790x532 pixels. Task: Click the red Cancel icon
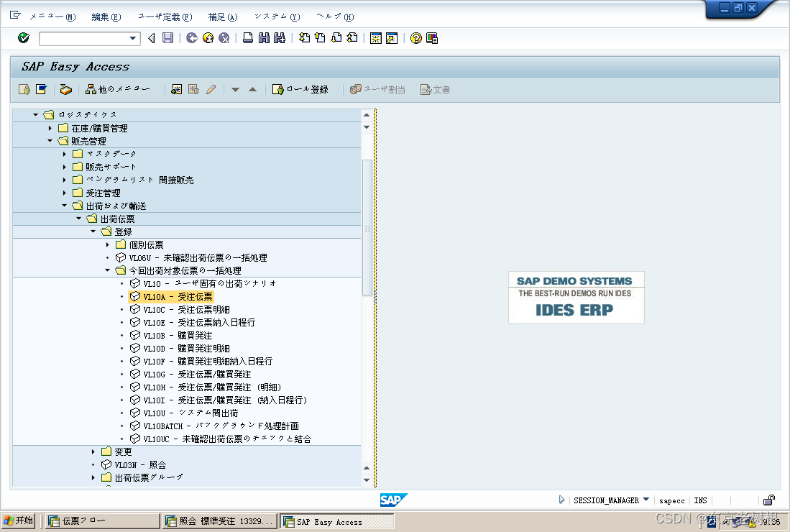pos(224,38)
